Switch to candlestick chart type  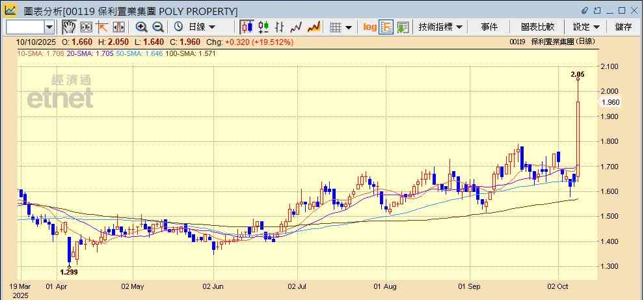(247, 27)
